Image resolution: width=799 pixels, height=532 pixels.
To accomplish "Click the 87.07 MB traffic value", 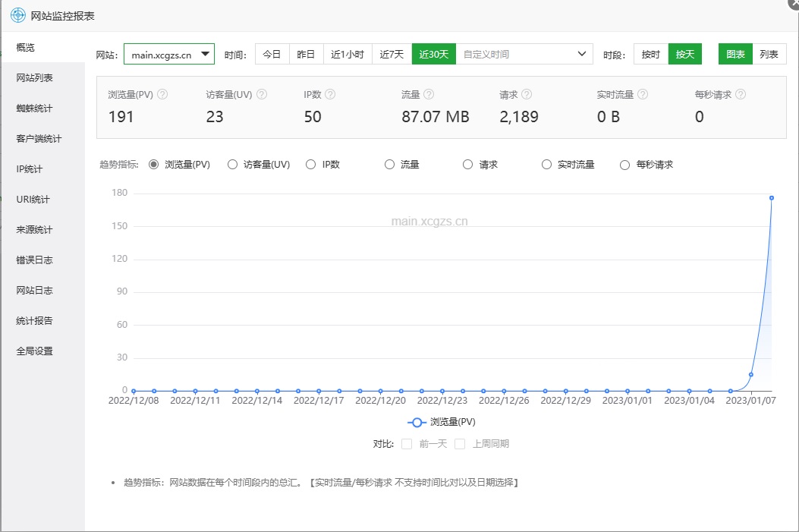I will coord(436,117).
